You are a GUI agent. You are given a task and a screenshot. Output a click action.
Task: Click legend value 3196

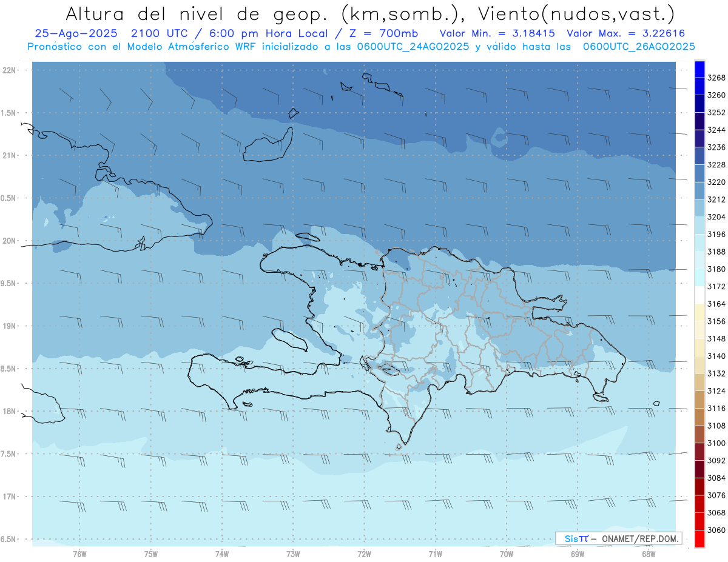(x=716, y=234)
